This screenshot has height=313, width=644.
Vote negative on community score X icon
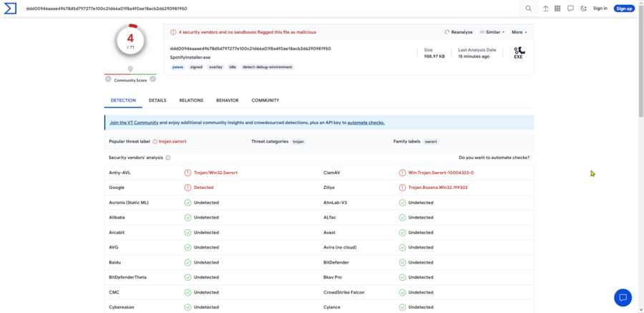point(108,79)
